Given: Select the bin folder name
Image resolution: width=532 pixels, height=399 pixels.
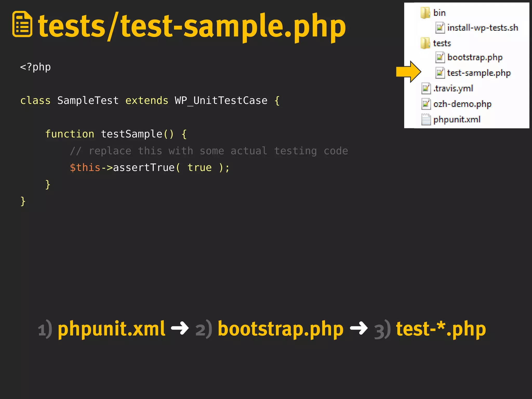Looking at the screenshot, I should click(x=440, y=13).
